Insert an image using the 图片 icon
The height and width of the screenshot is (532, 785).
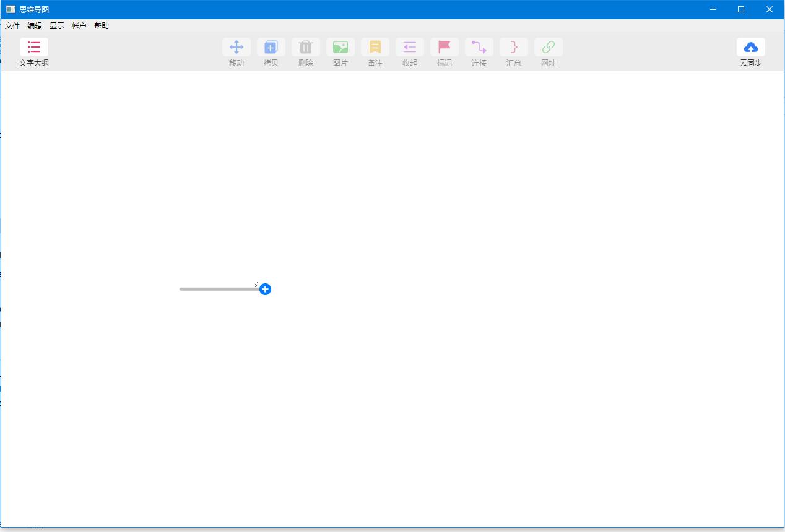(340, 47)
